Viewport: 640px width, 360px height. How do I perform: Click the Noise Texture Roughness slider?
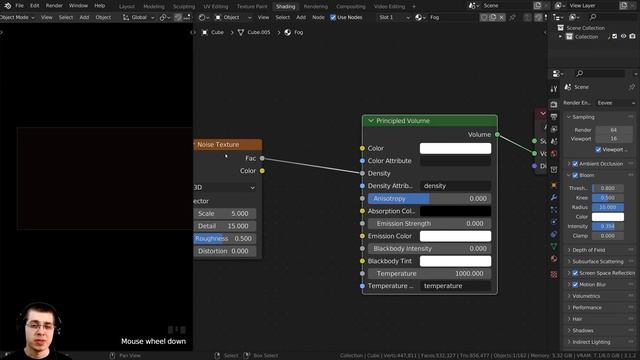(x=225, y=238)
